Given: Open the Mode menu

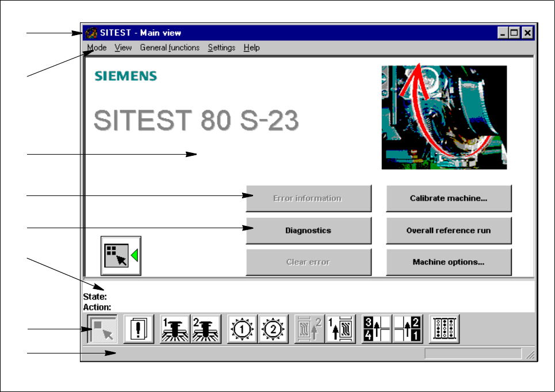Looking at the screenshot, I should coord(97,47).
